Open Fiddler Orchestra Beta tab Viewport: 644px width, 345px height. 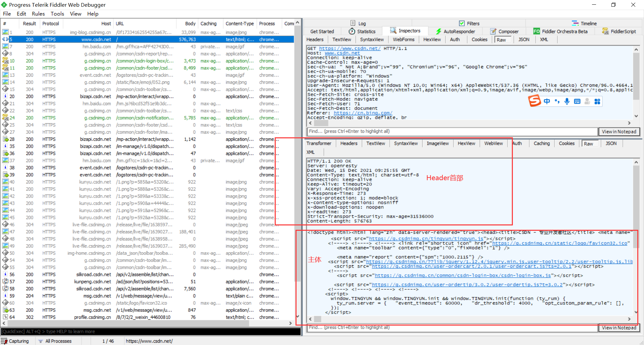pyautogui.click(x=560, y=31)
